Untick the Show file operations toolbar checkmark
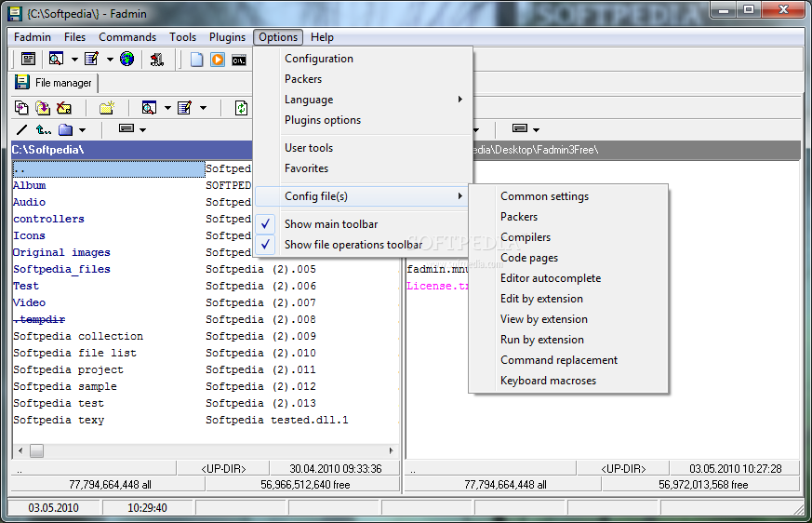The height and width of the screenshot is (523, 812). pyautogui.click(x=265, y=244)
